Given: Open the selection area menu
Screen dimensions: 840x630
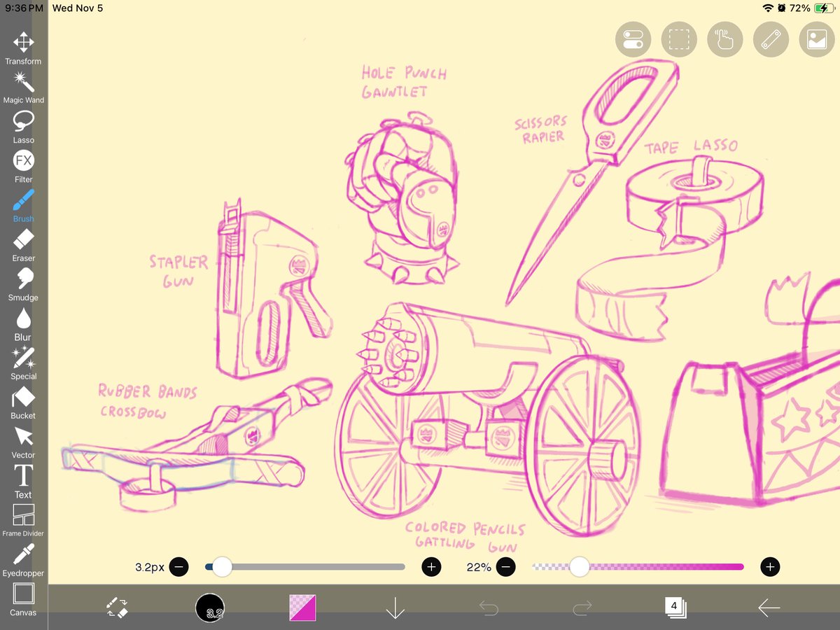Looking at the screenshot, I should (679, 39).
